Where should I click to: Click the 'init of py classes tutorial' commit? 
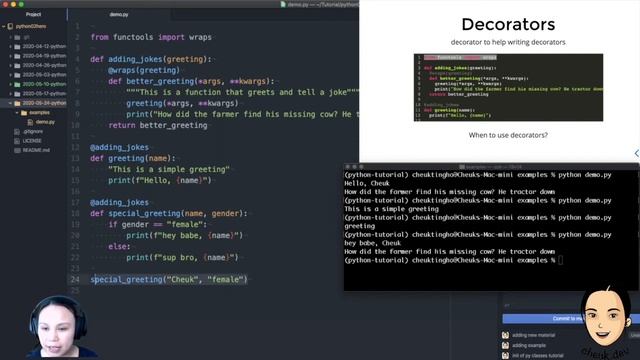point(538,356)
